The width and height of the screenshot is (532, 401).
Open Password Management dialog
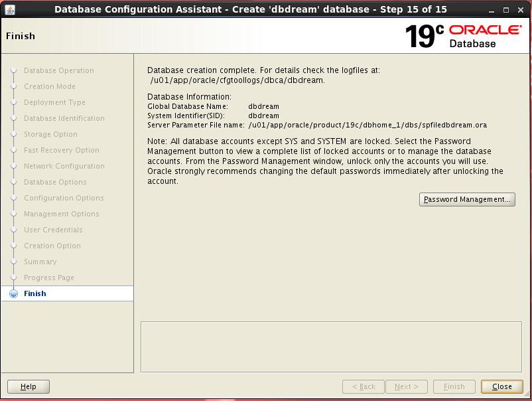[467, 199]
